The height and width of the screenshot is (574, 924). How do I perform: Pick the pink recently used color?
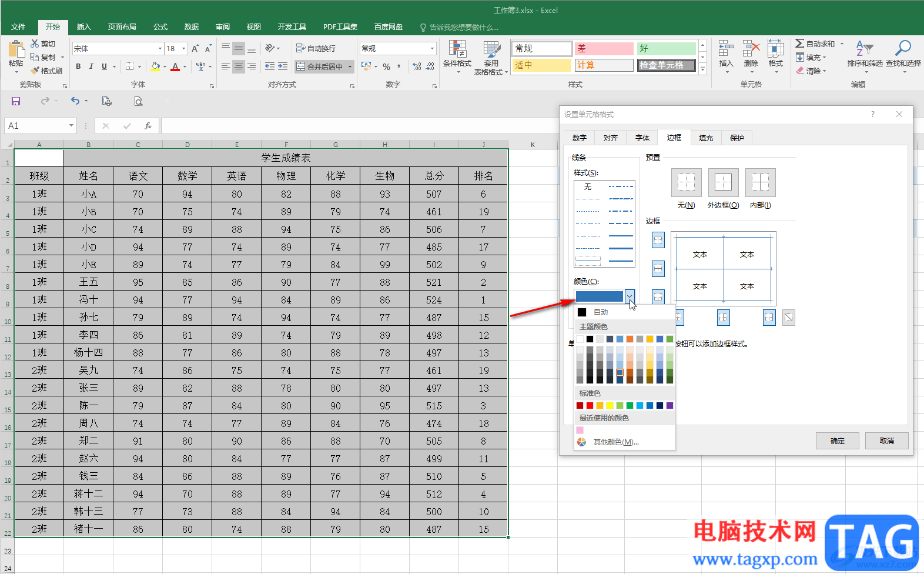coord(580,430)
